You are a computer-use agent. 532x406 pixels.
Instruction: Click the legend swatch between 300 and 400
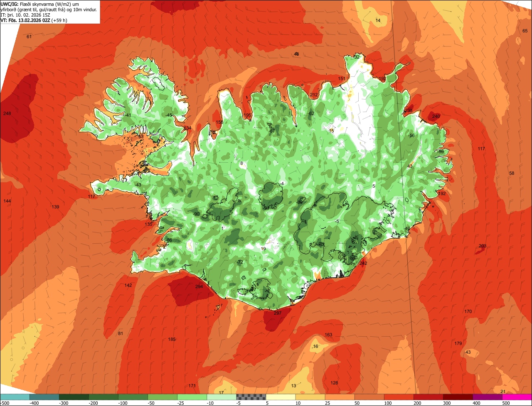pos(458,397)
